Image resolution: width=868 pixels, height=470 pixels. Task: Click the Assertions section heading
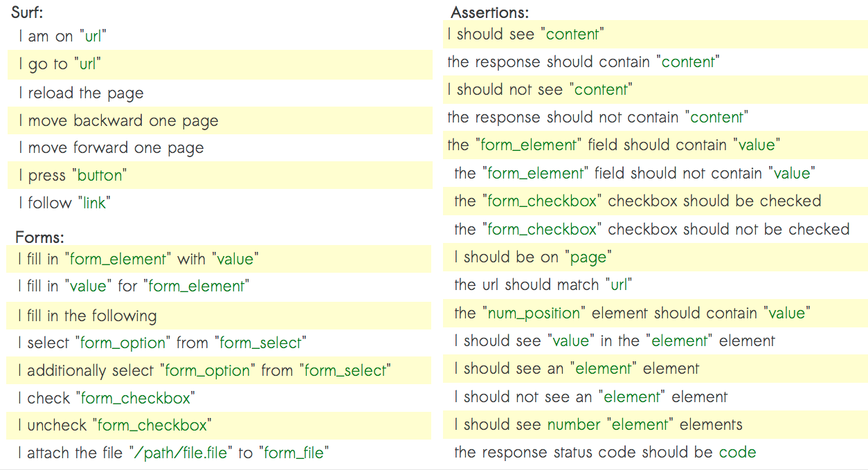pyautogui.click(x=490, y=12)
